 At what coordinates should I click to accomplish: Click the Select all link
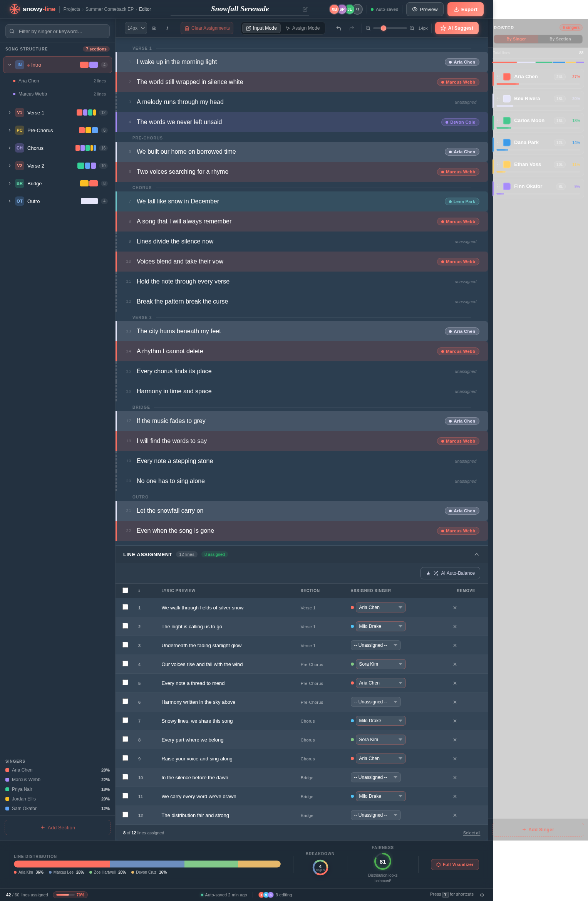[471, 832]
